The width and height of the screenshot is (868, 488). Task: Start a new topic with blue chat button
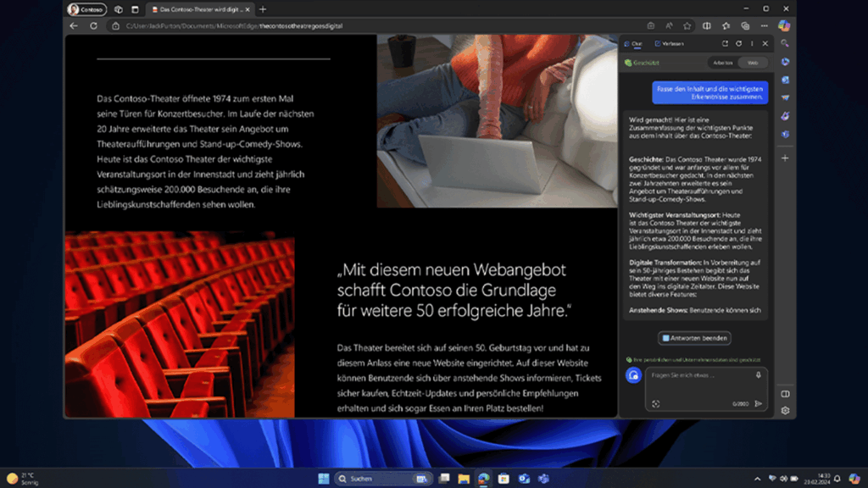(633, 375)
